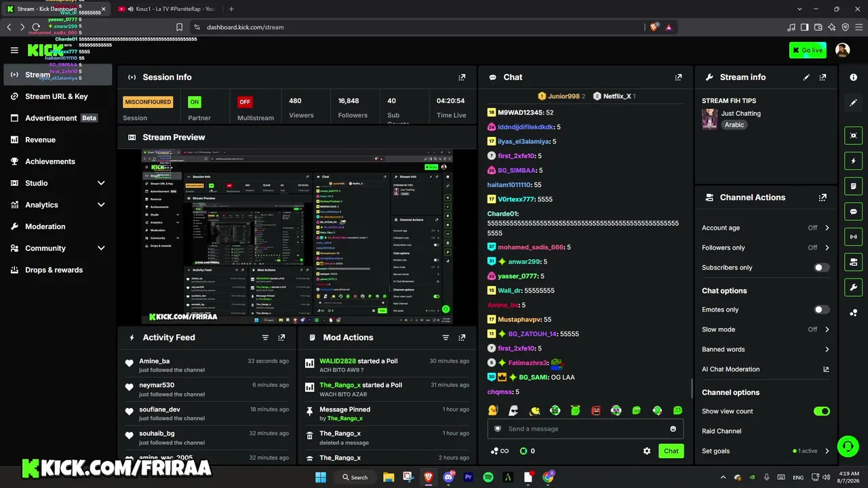This screenshot has height=488, width=868.
Task: Pop out the Channel Actions panel
Action: coord(823,197)
